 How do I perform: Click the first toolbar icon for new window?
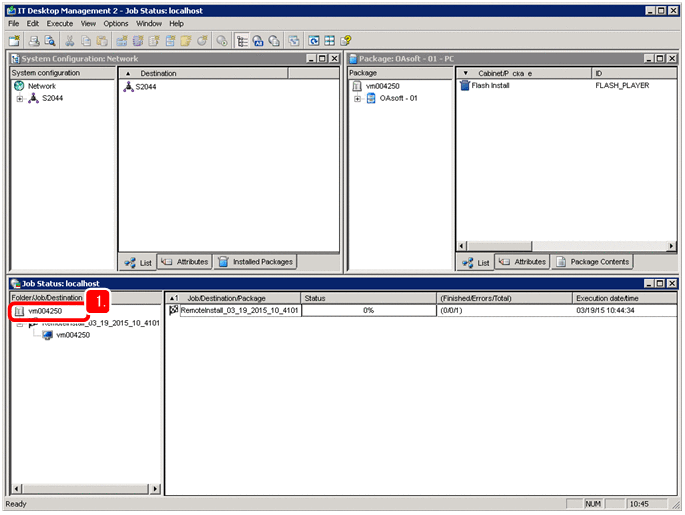click(13, 41)
